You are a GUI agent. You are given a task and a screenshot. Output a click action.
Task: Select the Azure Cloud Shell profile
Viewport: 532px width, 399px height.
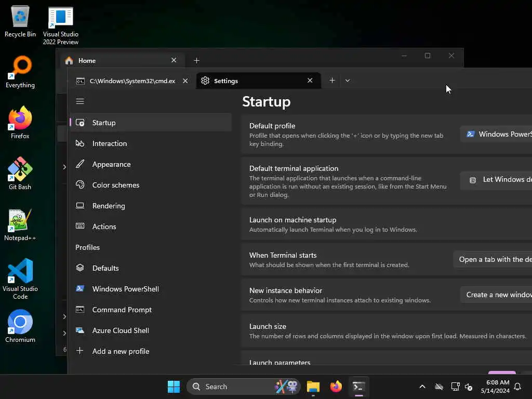tap(151, 330)
